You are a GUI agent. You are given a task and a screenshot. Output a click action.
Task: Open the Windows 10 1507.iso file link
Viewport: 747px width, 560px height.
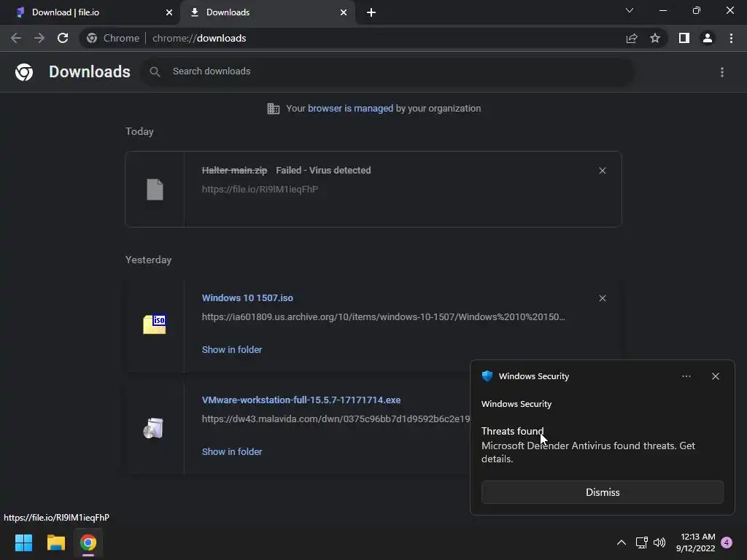(x=247, y=298)
